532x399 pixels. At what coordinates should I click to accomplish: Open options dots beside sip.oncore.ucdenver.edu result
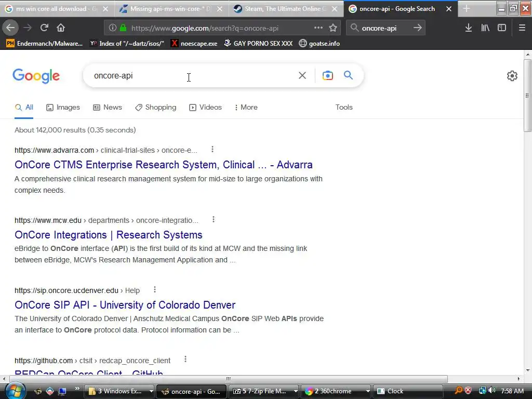coord(155,290)
